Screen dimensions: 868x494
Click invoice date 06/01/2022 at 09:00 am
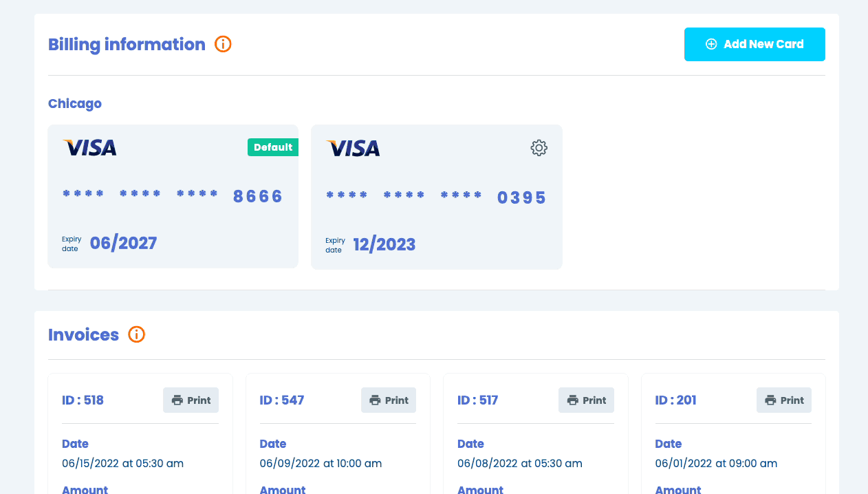point(716,464)
